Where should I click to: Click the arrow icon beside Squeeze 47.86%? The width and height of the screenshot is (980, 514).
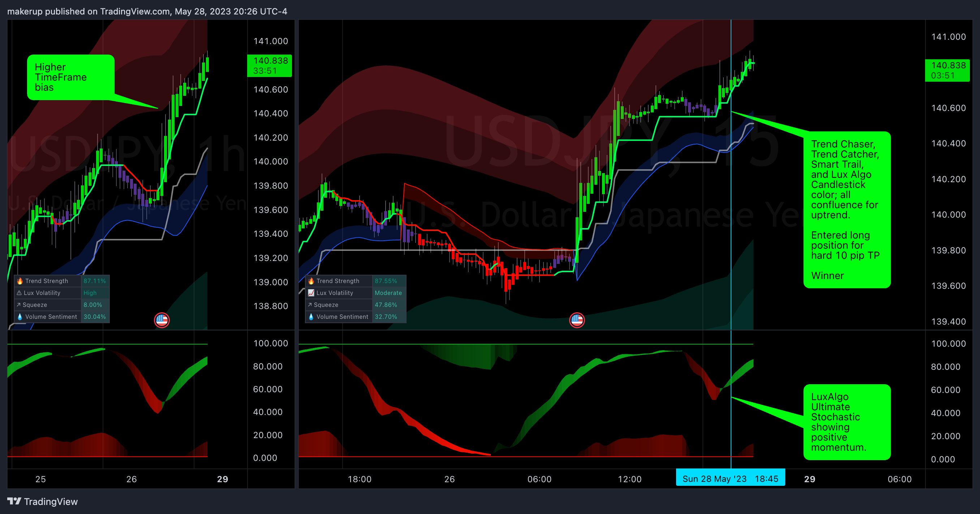310,305
